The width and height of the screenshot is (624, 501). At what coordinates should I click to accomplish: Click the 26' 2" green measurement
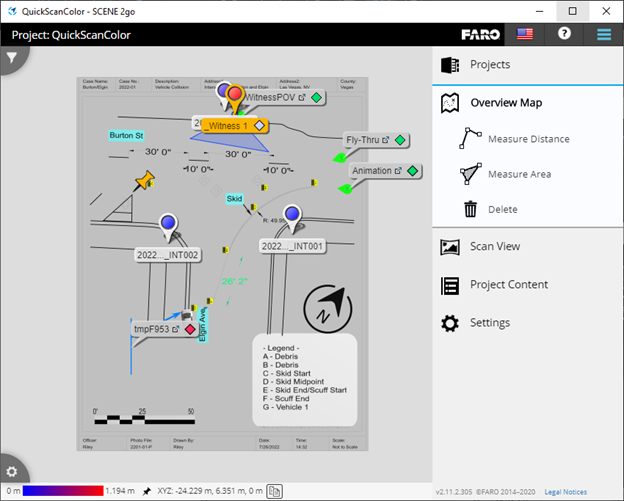coord(234,281)
